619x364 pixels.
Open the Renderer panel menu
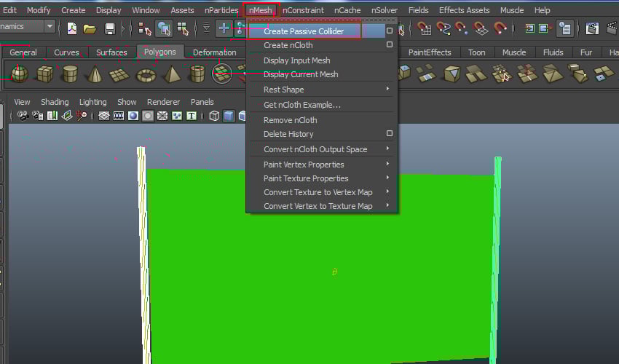coord(163,102)
